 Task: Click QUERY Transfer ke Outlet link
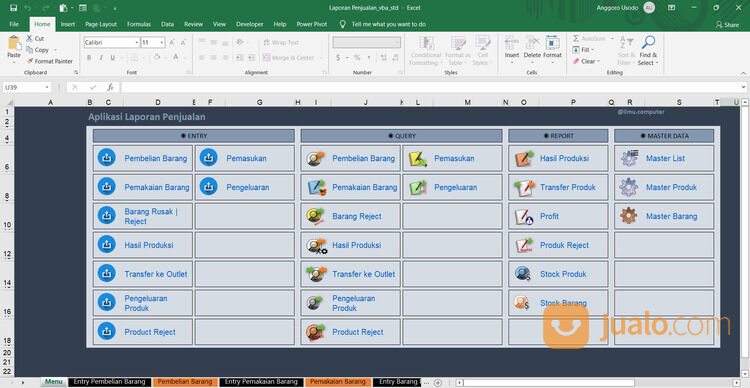(x=364, y=274)
